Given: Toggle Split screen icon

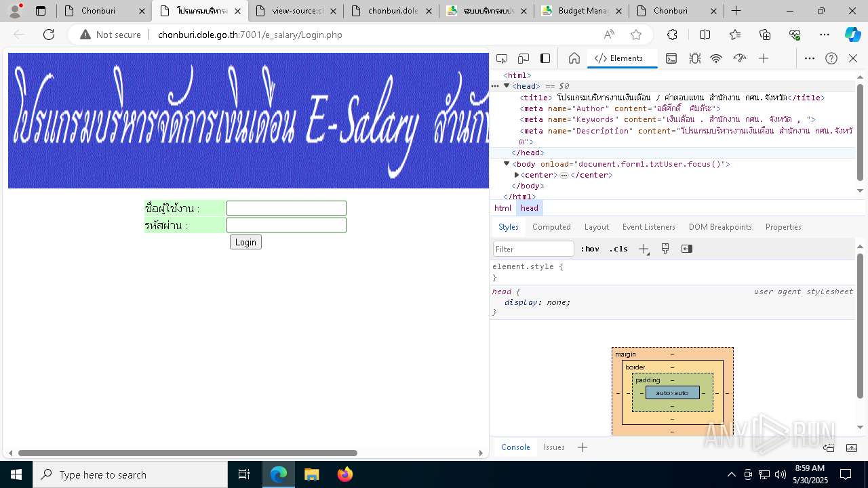Looking at the screenshot, I should [x=705, y=35].
